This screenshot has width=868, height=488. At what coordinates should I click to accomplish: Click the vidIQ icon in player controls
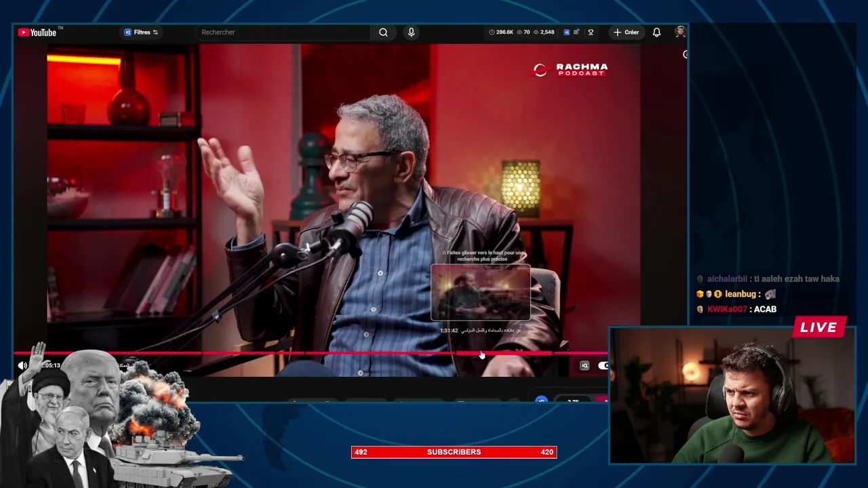(x=585, y=365)
